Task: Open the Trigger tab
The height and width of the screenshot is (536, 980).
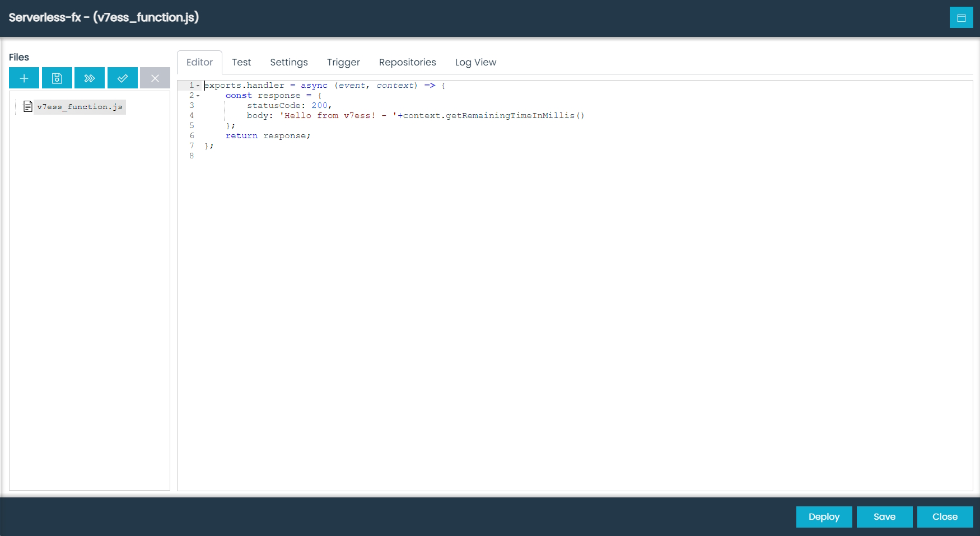Action: click(343, 62)
